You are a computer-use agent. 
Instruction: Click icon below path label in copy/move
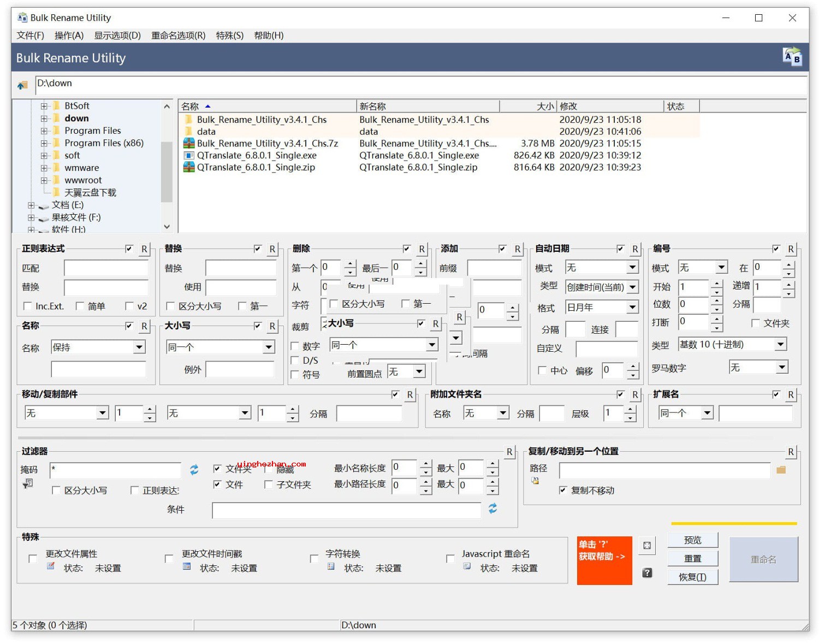535,481
